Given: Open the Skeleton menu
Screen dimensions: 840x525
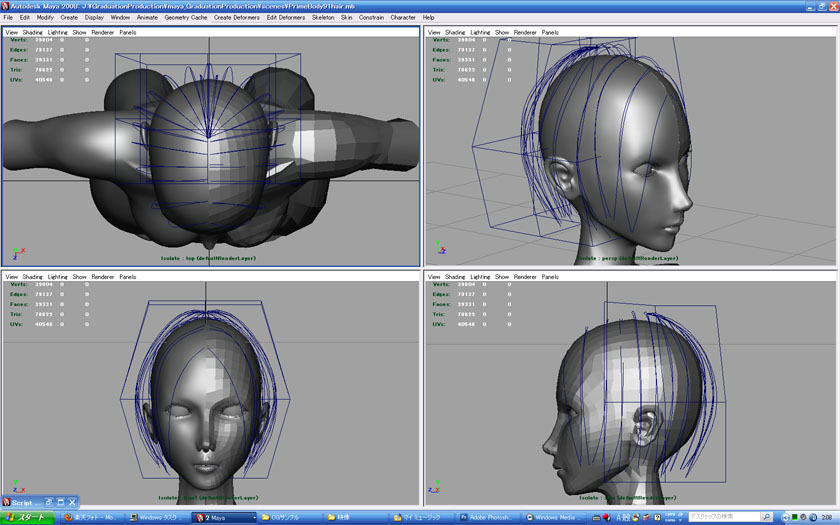Looking at the screenshot, I should pos(323,17).
